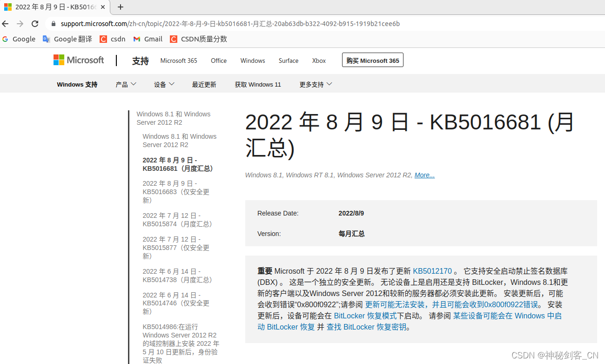This screenshot has height=364, width=605.
Task: Select sidebar item KB5014986 域控制器
Action: [181, 344]
